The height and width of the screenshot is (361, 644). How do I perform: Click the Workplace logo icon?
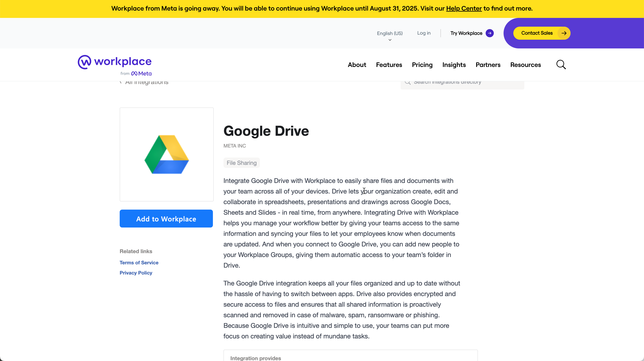[x=84, y=62]
